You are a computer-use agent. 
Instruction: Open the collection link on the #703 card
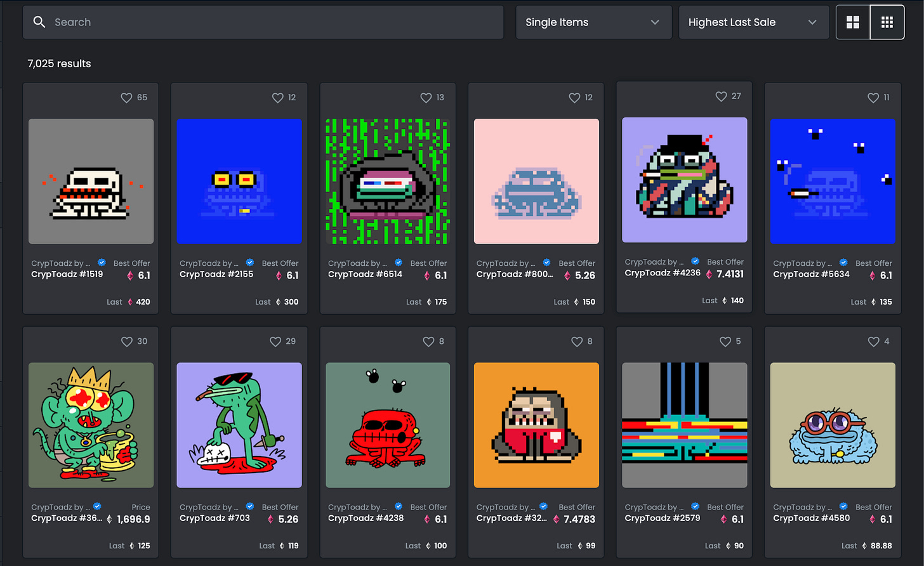pyautogui.click(x=209, y=507)
